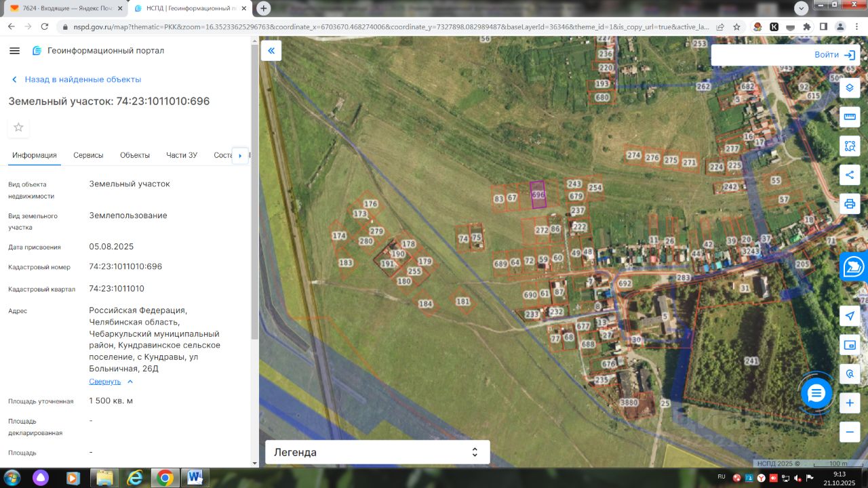Open the Alice assistant on the taskbar

[x=42, y=478]
